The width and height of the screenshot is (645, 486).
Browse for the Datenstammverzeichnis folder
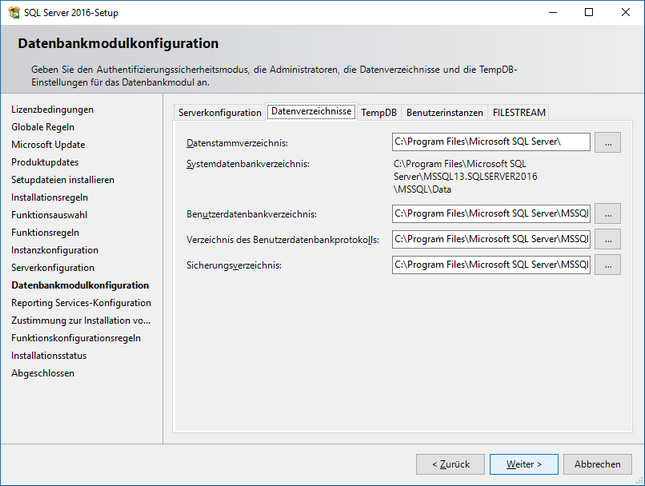tap(608, 142)
